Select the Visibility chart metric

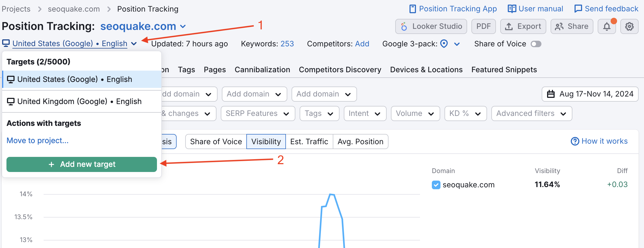coord(266,142)
